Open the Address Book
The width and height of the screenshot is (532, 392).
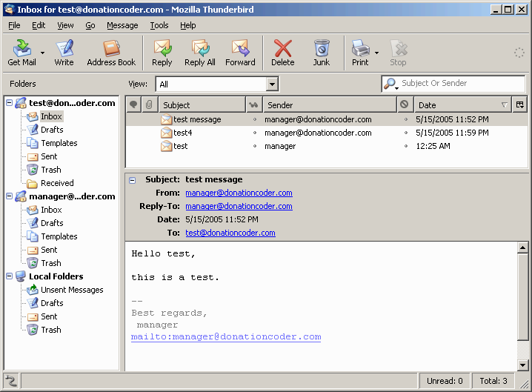(x=111, y=53)
